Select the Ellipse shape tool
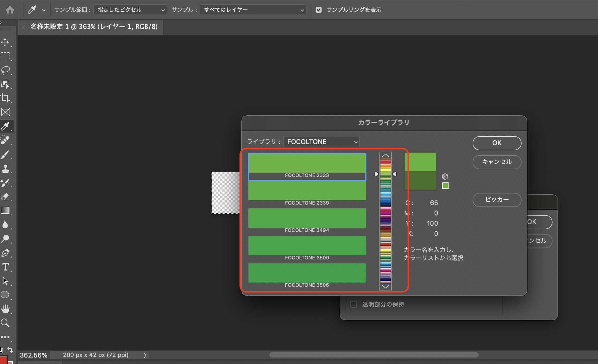The height and width of the screenshot is (364, 598). (x=5, y=295)
